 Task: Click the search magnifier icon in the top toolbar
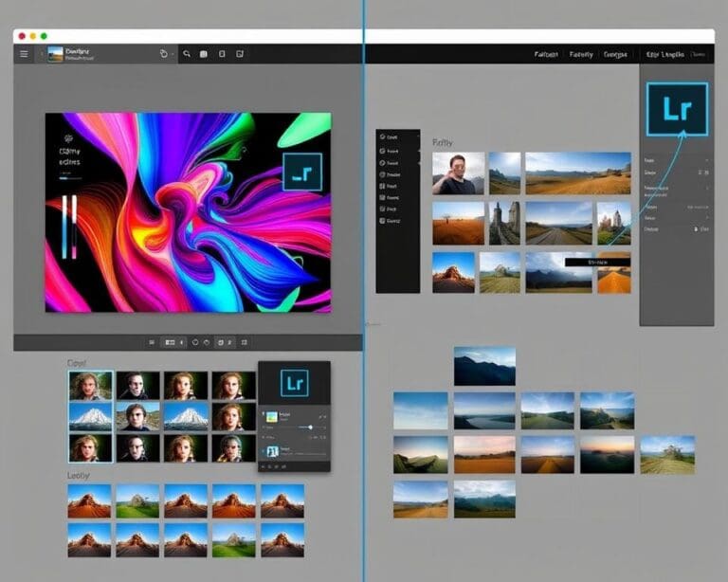(187, 54)
